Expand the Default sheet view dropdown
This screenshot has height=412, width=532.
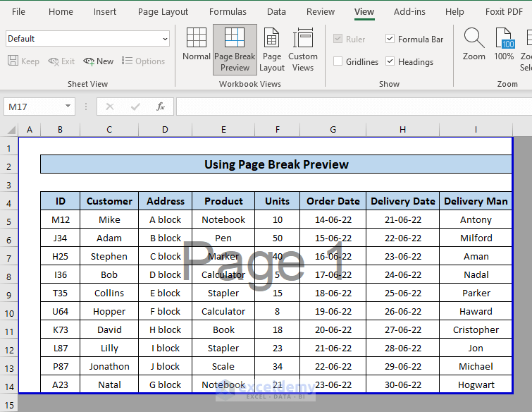click(x=165, y=39)
